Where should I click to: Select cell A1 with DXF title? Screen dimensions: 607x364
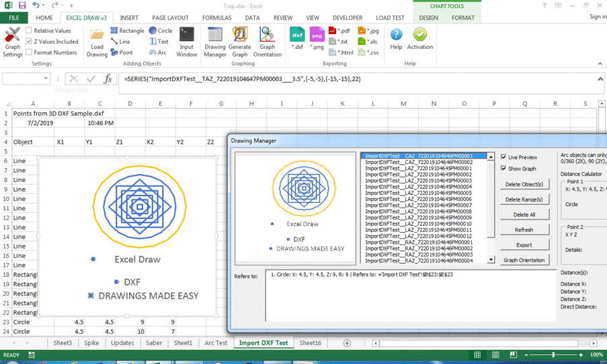pos(33,113)
